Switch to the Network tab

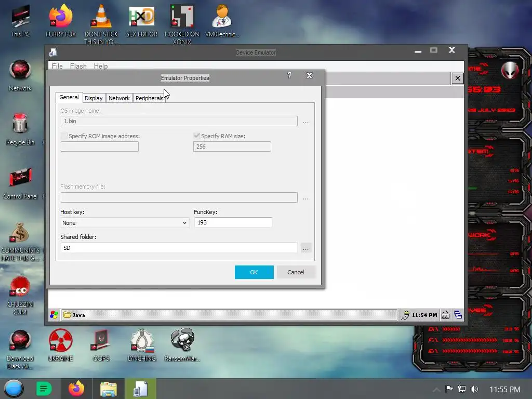coord(119,98)
